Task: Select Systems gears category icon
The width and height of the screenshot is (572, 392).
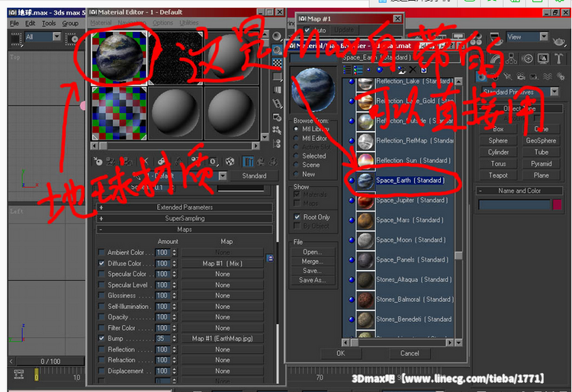Action: coord(561,76)
